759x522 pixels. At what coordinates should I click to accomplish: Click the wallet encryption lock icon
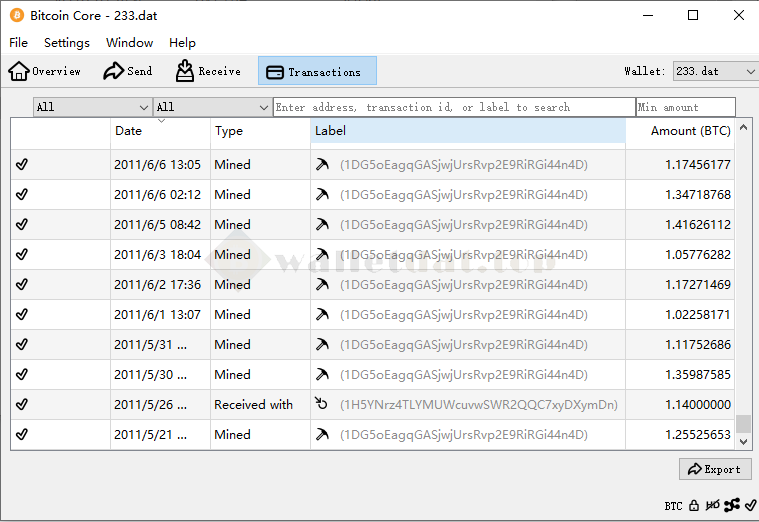(694, 506)
